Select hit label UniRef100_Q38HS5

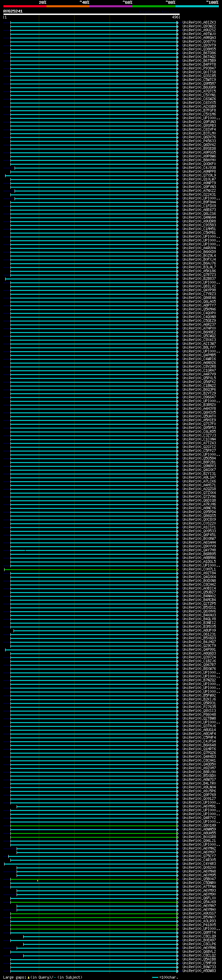199,49
